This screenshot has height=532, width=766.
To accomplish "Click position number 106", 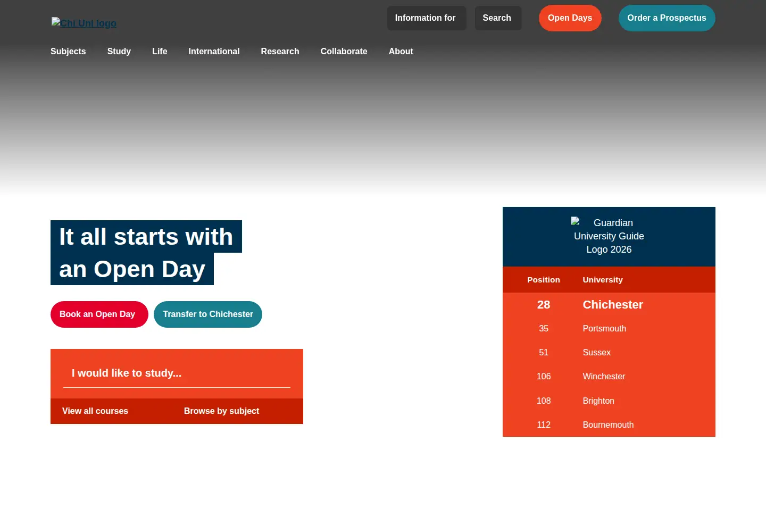I will (x=544, y=377).
